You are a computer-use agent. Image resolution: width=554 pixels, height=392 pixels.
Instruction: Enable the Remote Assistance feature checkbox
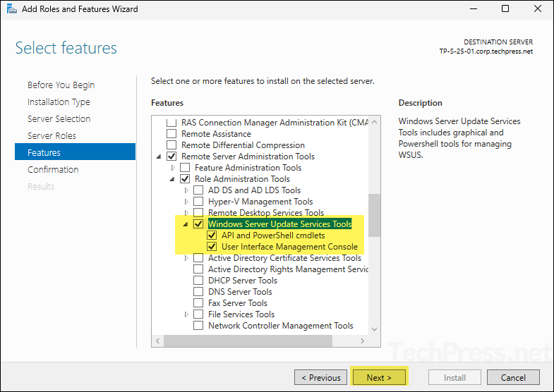click(x=171, y=134)
